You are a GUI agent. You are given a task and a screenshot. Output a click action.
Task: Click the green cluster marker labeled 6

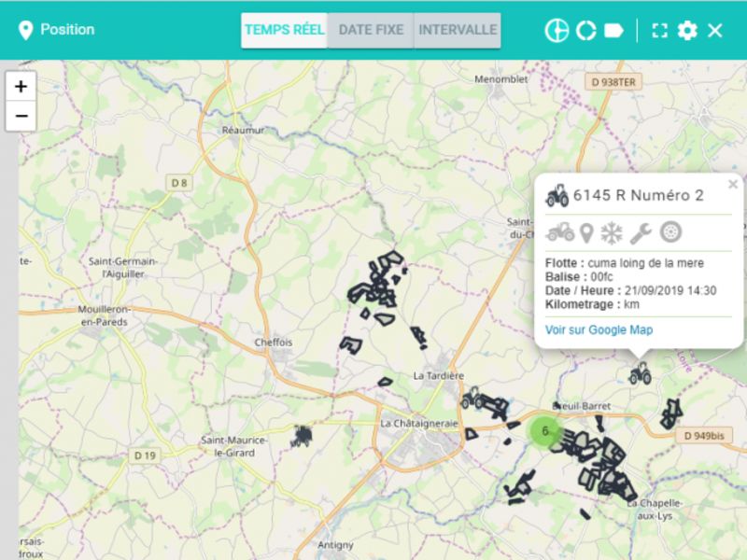point(545,431)
